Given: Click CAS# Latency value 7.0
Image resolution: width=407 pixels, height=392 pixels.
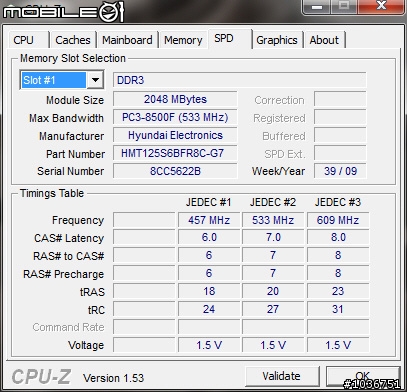Looking at the screenshot, I should (x=273, y=238).
